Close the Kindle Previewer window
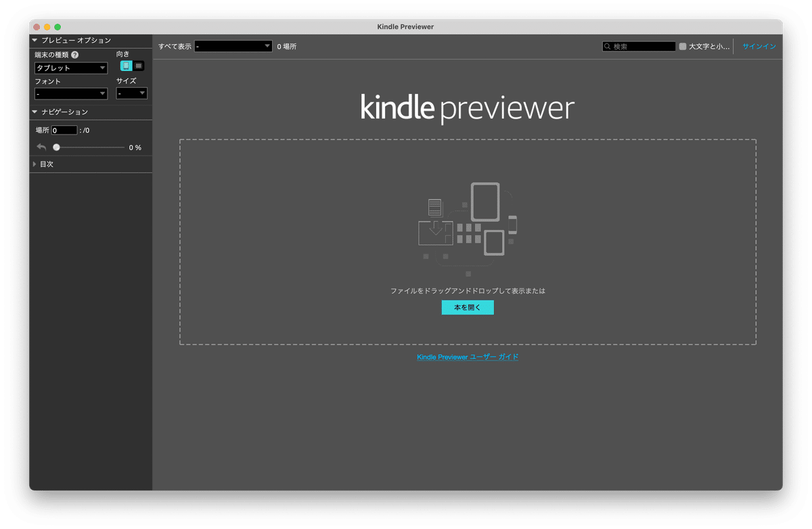Screen dimensions: 812x529 coord(37,27)
